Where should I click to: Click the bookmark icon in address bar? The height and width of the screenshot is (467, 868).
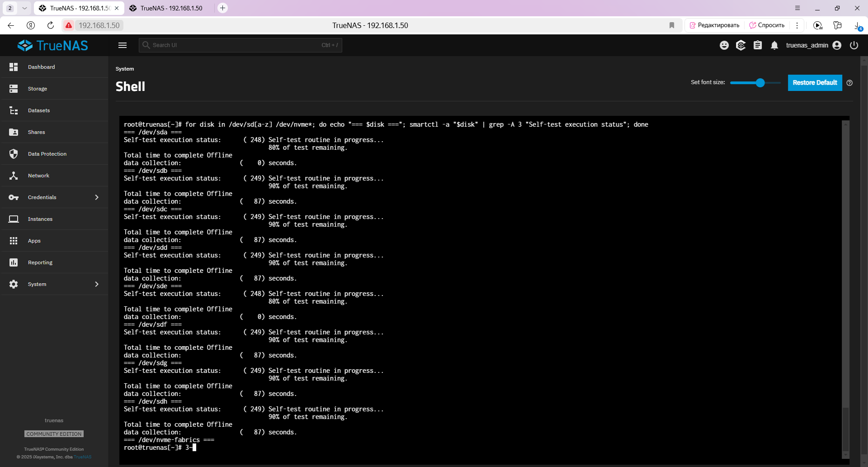[x=672, y=25]
